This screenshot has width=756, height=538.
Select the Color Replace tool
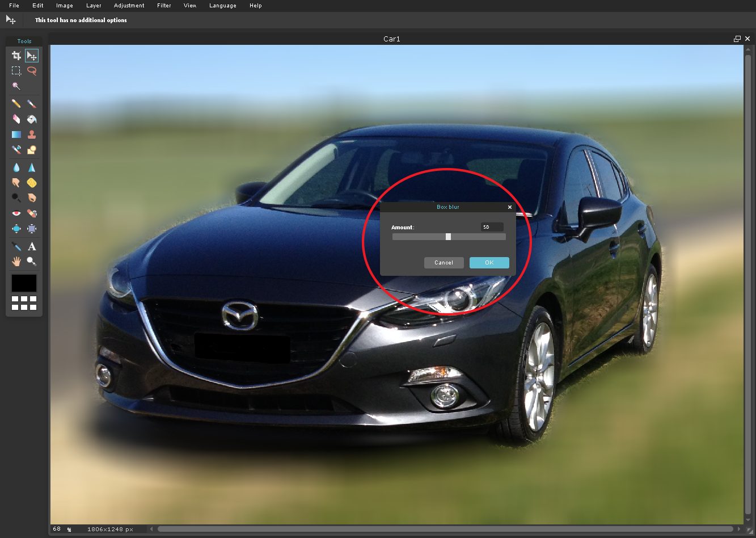(x=16, y=150)
